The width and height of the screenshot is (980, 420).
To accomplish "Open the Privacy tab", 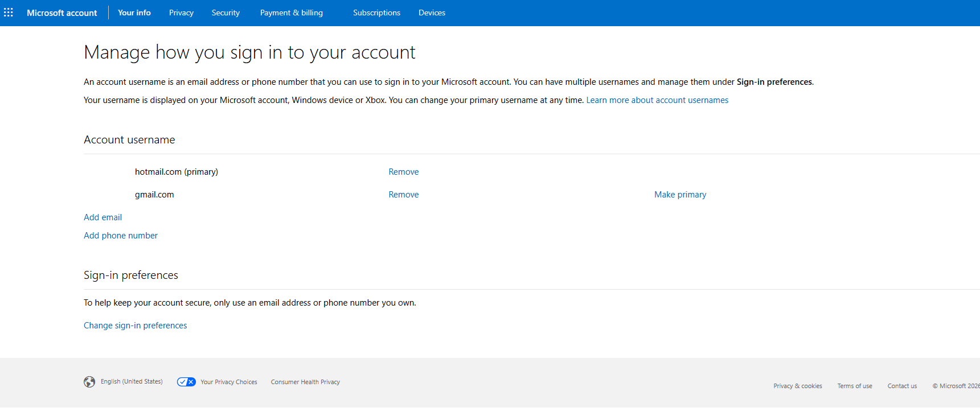I will [181, 13].
